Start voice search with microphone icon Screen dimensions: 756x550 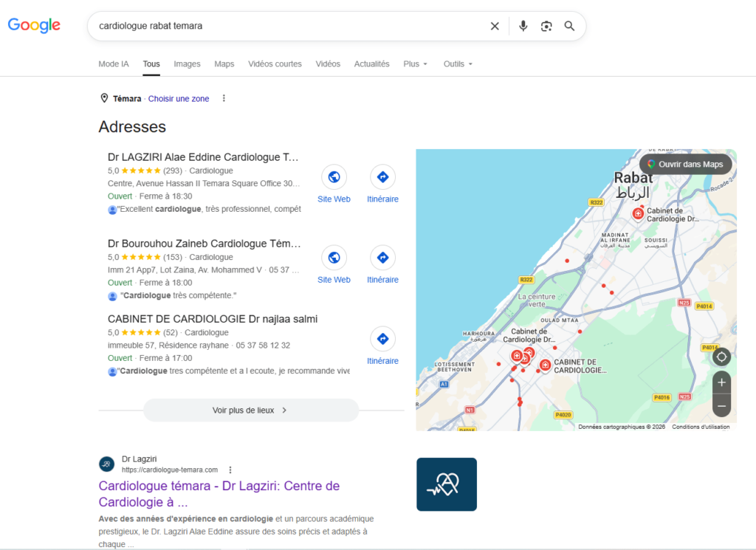(523, 26)
